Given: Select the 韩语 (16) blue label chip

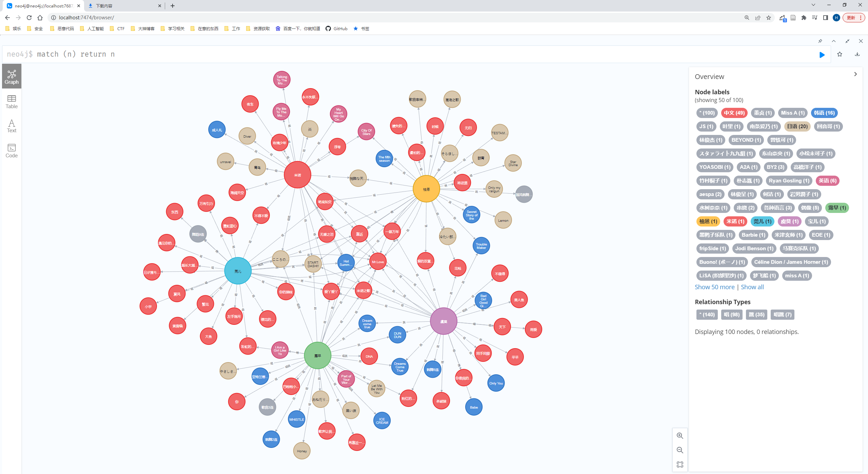Looking at the screenshot, I should pos(824,113).
